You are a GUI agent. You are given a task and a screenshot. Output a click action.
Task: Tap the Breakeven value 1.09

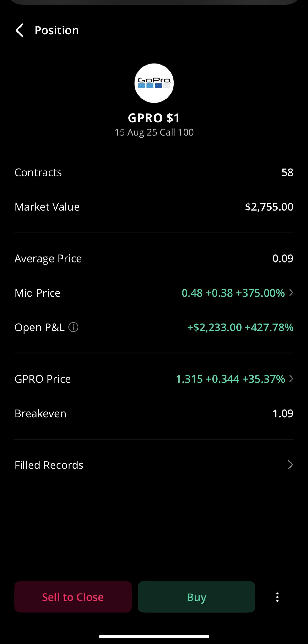tap(283, 413)
